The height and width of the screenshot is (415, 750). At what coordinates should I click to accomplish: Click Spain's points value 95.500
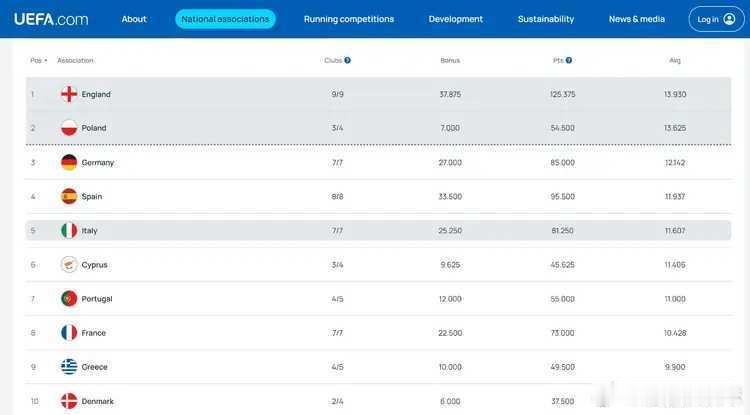click(x=562, y=197)
